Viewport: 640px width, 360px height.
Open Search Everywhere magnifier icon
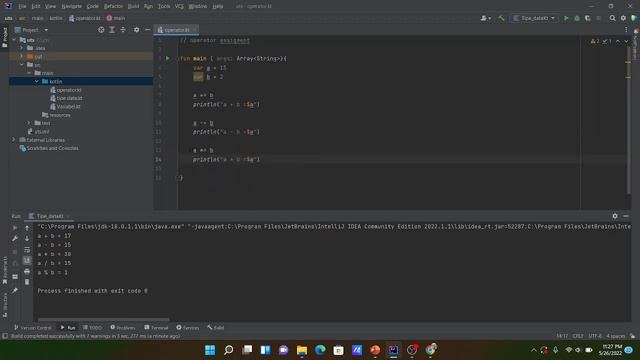612,18
